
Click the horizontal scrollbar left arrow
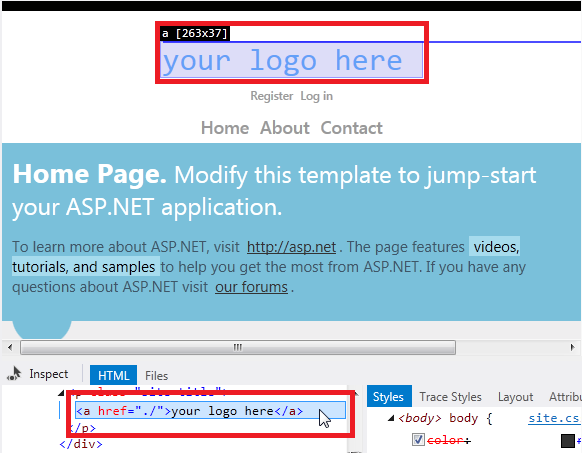tap(10, 348)
